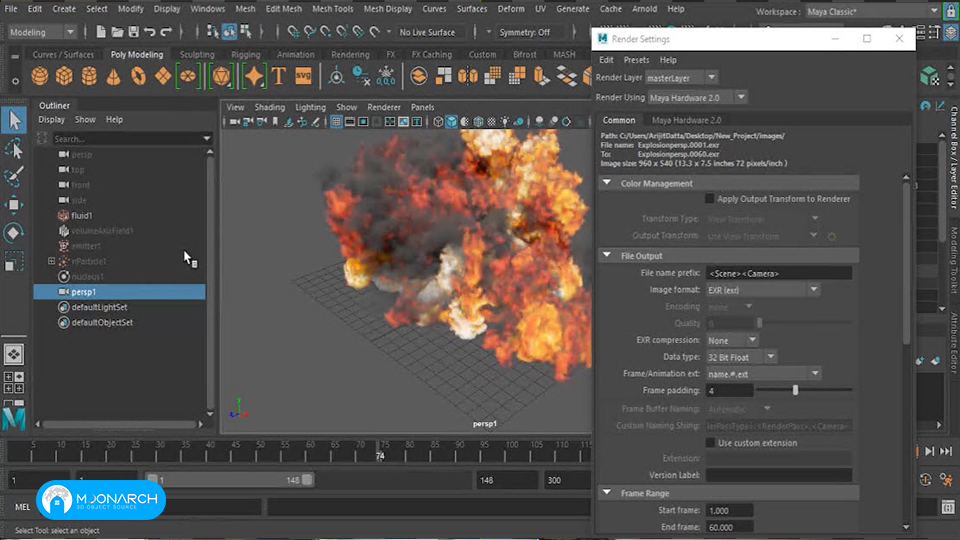
Task: Create a polygon cube from shelf
Action: click(64, 76)
